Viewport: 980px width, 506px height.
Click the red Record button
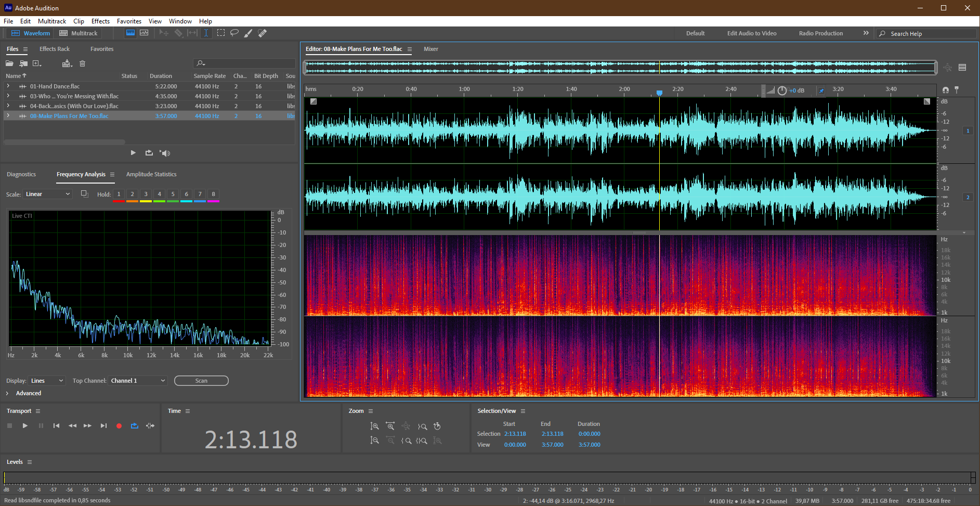(119, 426)
